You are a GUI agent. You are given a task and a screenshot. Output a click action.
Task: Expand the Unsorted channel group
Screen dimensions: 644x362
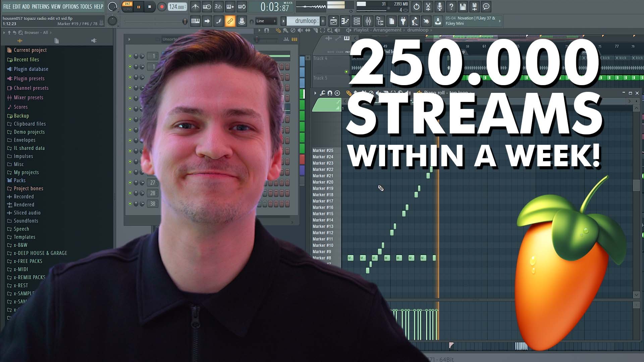click(129, 39)
